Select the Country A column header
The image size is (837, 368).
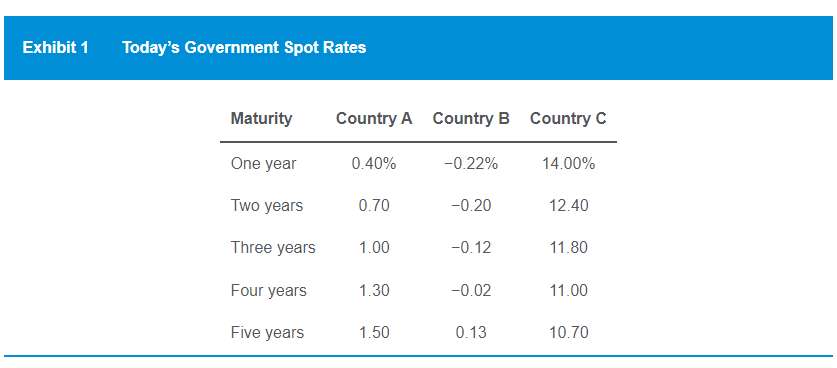click(x=374, y=118)
